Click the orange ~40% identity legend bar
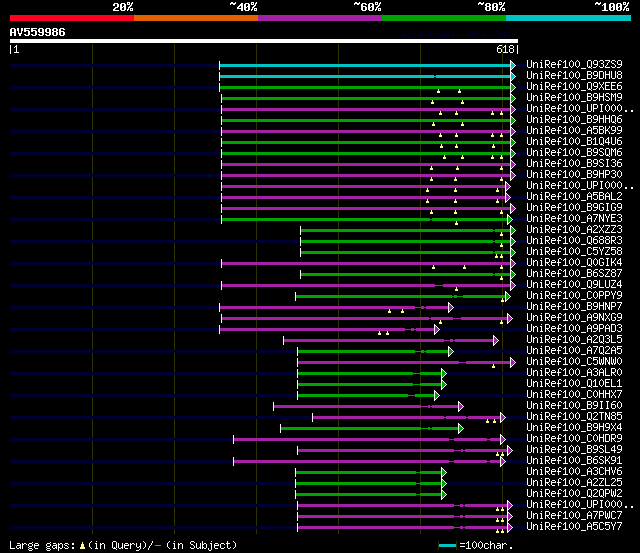 coord(196,18)
